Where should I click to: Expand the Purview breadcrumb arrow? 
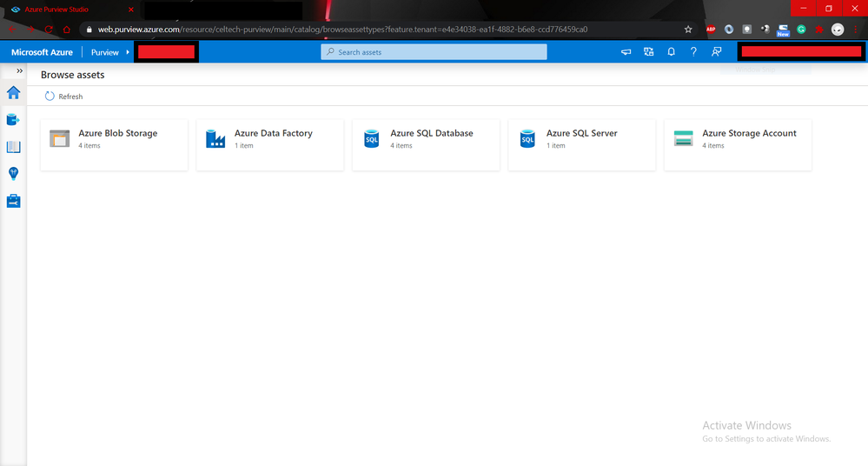[128, 52]
